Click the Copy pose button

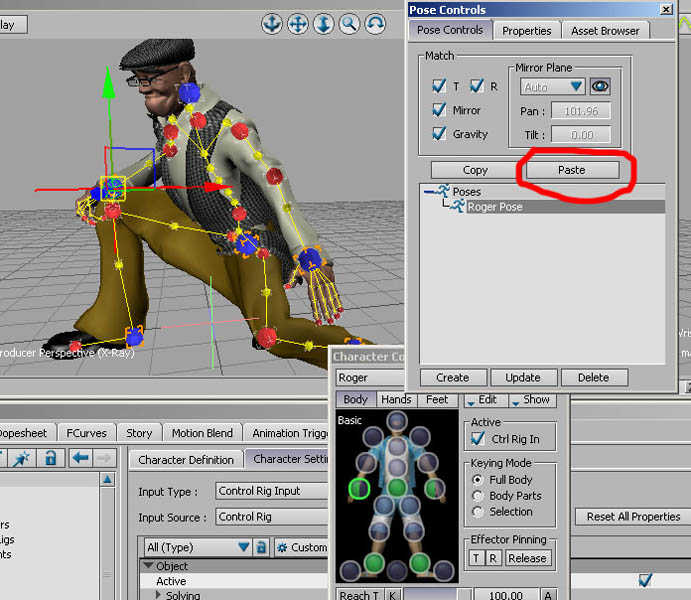(x=475, y=170)
